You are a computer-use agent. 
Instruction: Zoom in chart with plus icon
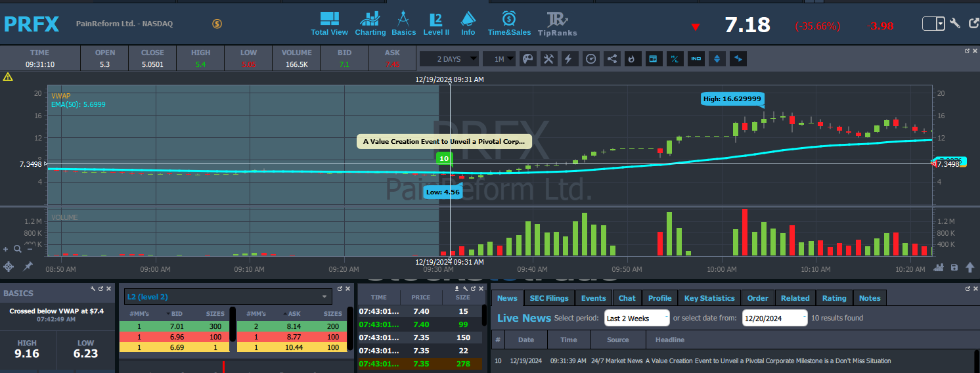tap(6, 249)
